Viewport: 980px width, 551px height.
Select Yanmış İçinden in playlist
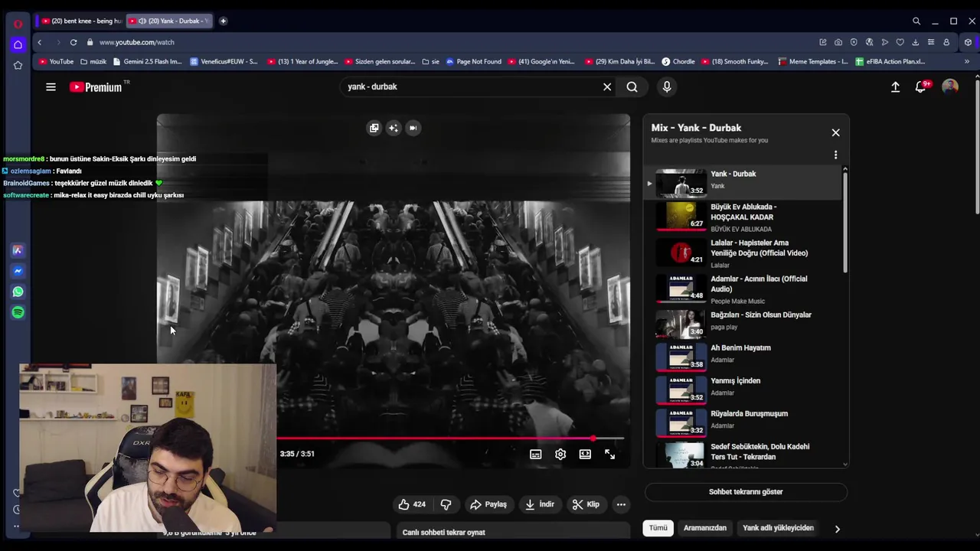[743, 390]
